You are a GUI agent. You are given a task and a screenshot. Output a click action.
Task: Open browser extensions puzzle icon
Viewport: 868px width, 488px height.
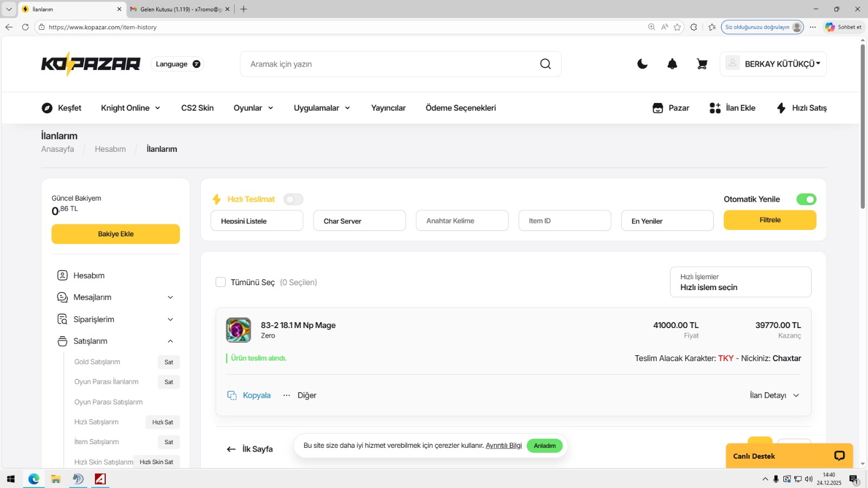pos(694,27)
